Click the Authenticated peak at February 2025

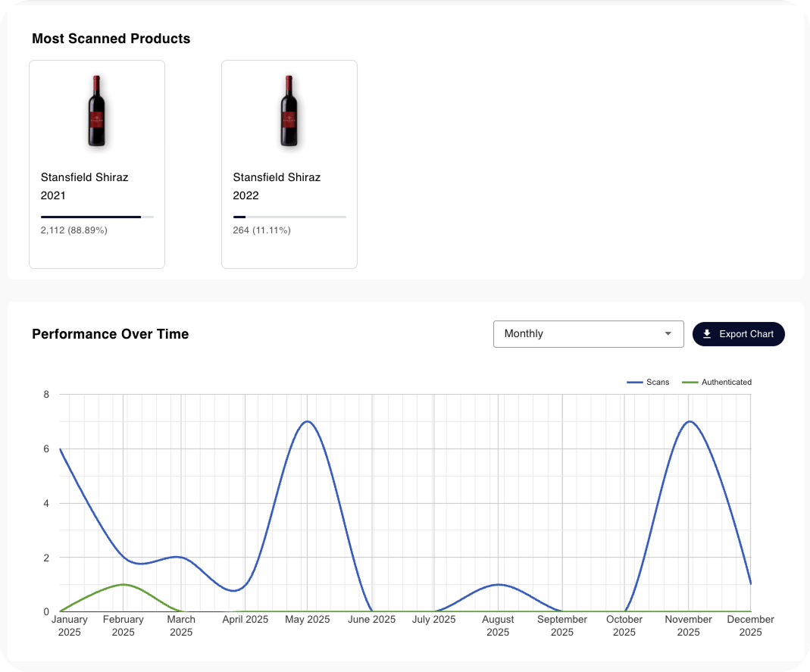123,584
